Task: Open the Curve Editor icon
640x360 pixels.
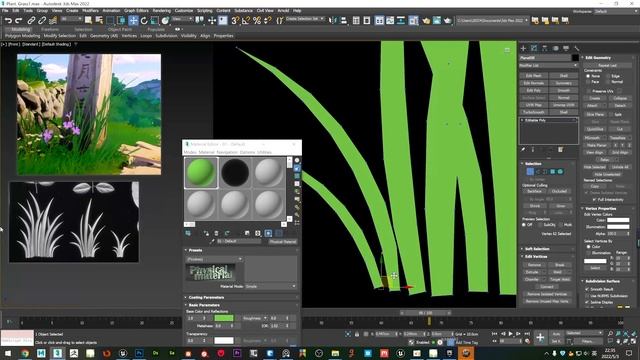Action: [390, 20]
